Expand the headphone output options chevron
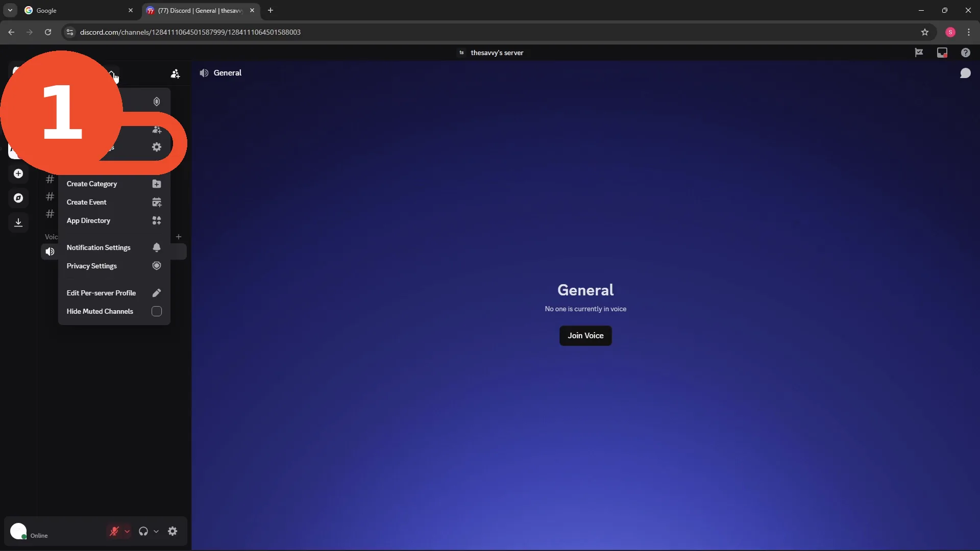The height and width of the screenshot is (551, 980). (x=156, y=532)
